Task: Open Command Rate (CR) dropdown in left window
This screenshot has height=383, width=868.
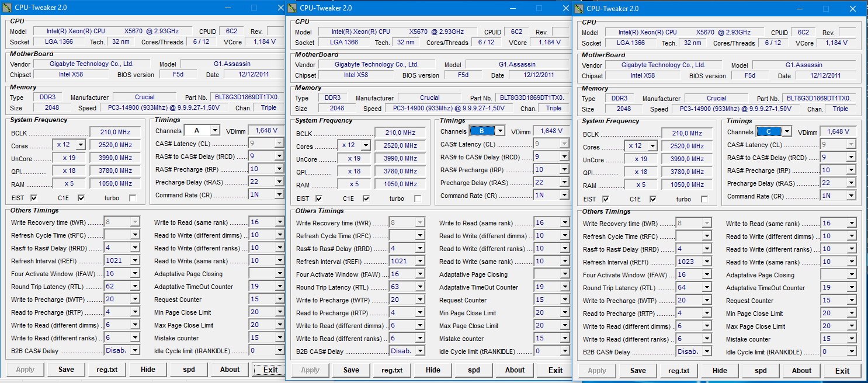Action: click(280, 195)
